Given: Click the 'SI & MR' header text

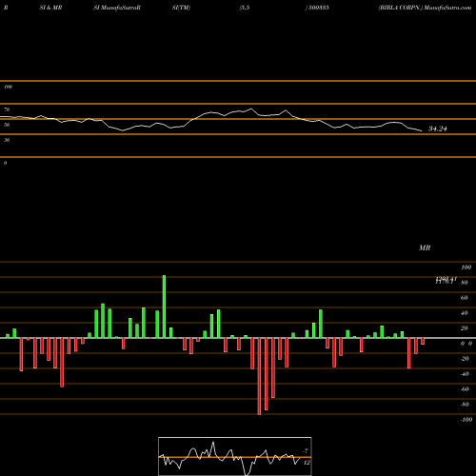Looking at the screenshot, I should pyautogui.click(x=50, y=8).
